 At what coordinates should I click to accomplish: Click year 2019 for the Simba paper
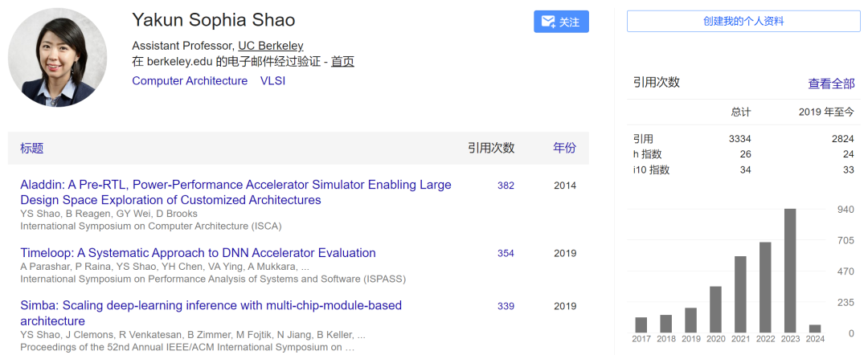[x=565, y=306]
